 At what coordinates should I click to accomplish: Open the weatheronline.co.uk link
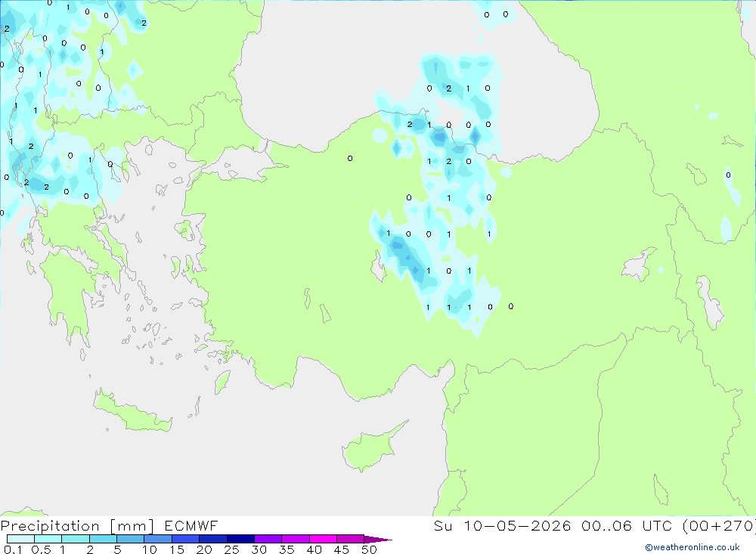pos(692,547)
